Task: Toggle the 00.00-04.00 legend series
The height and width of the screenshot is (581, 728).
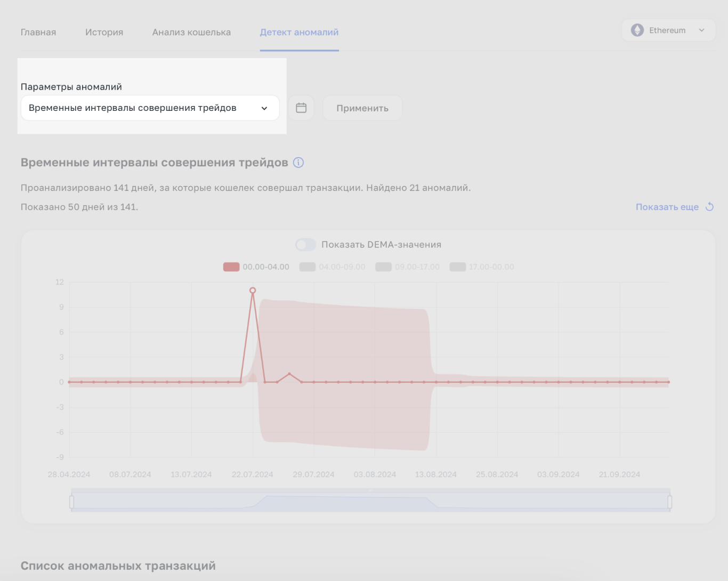Action: point(256,267)
